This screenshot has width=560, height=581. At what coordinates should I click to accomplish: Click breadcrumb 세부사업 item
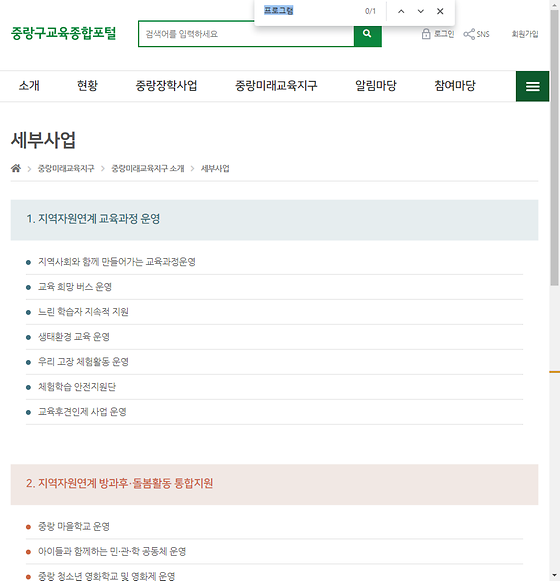pos(215,169)
